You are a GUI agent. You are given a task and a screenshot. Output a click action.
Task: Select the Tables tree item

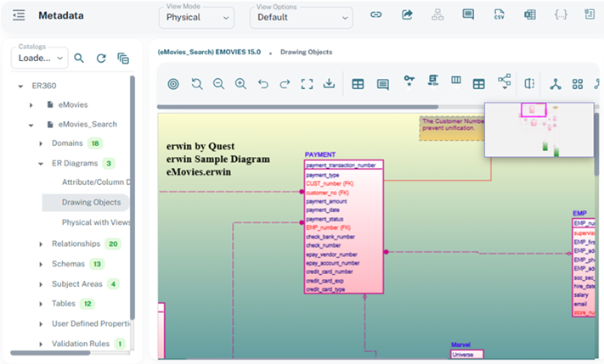(64, 304)
